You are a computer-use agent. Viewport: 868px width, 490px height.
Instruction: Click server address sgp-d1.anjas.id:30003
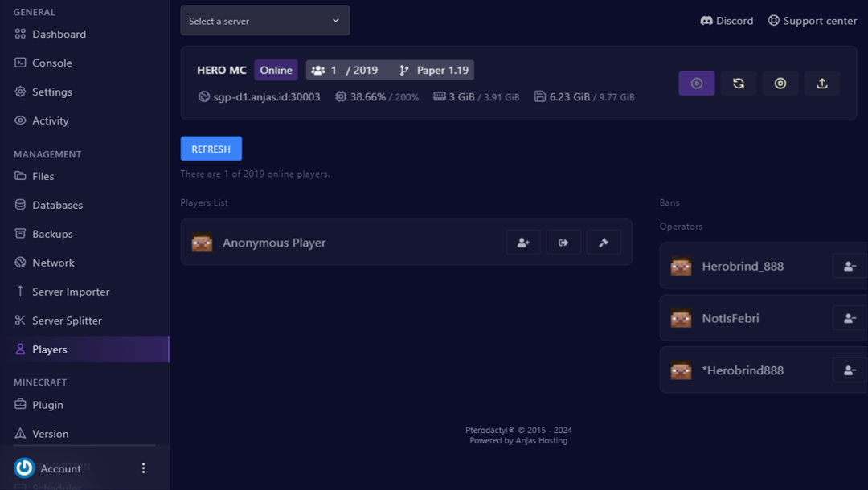pyautogui.click(x=267, y=96)
